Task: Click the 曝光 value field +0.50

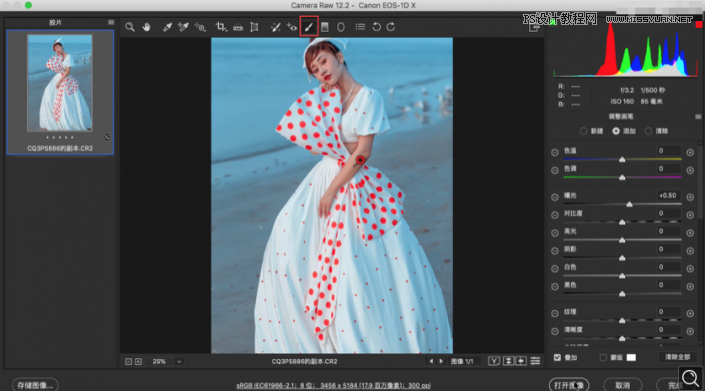Action: point(668,196)
